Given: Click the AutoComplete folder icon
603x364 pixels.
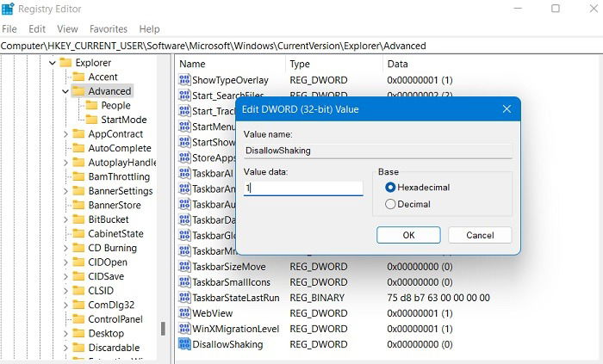Looking at the screenshot, I should point(78,148).
